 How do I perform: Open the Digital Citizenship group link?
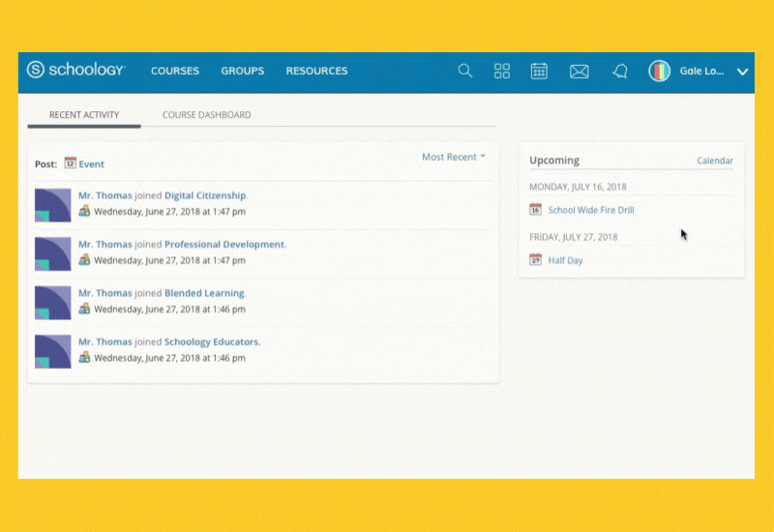click(205, 195)
